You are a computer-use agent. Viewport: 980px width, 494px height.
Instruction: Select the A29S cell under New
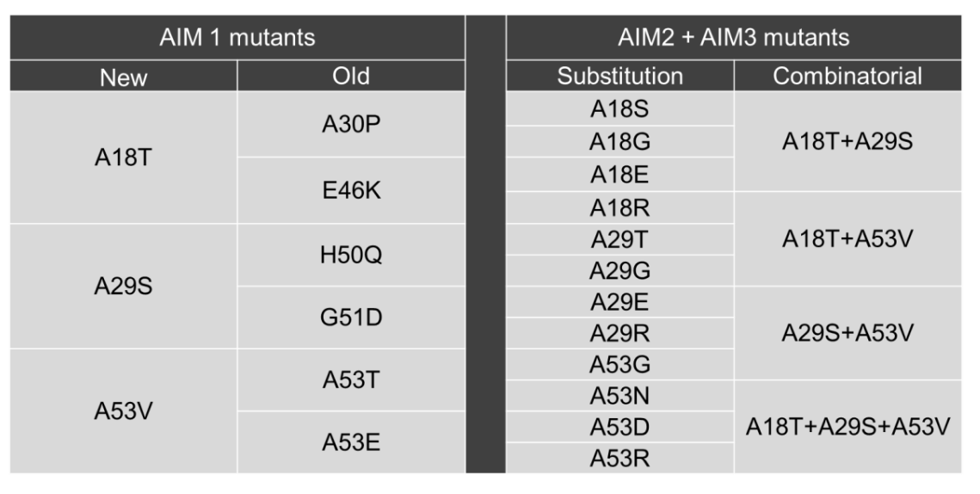pyautogui.click(x=124, y=287)
